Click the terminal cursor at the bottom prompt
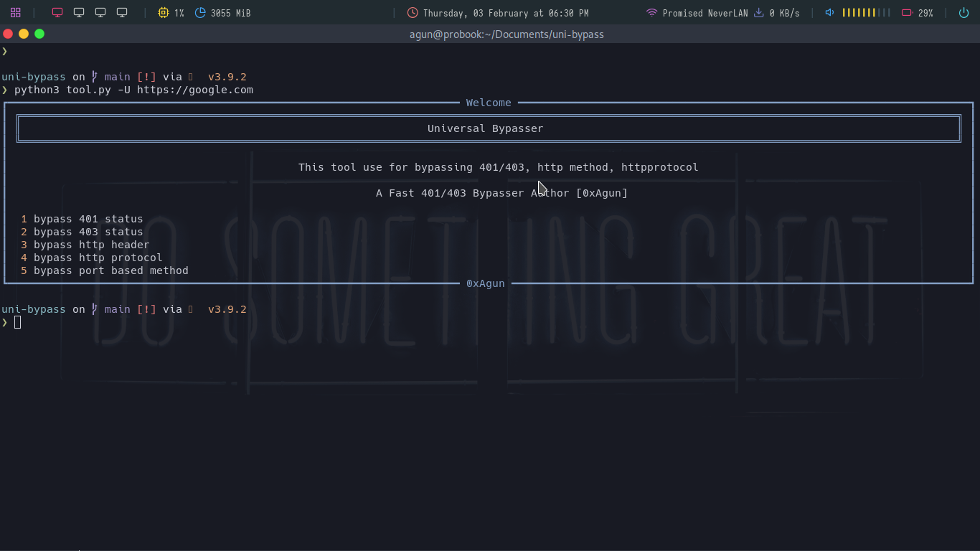This screenshot has height=551, width=980. (x=18, y=322)
